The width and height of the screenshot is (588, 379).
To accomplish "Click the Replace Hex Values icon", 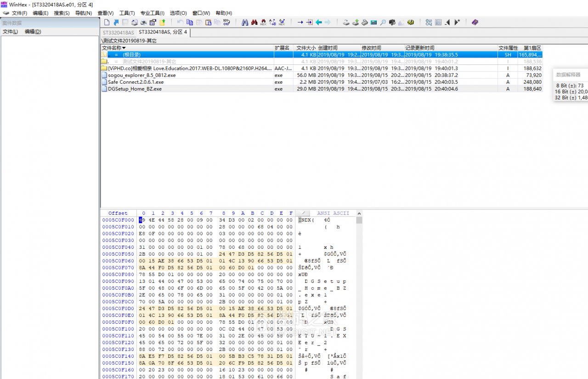I will click(282, 22).
